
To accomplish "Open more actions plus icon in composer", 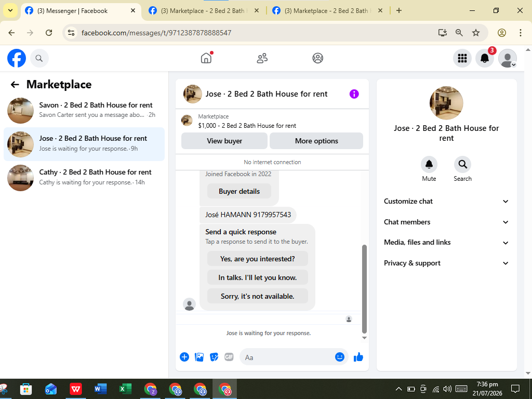I will click(184, 357).
